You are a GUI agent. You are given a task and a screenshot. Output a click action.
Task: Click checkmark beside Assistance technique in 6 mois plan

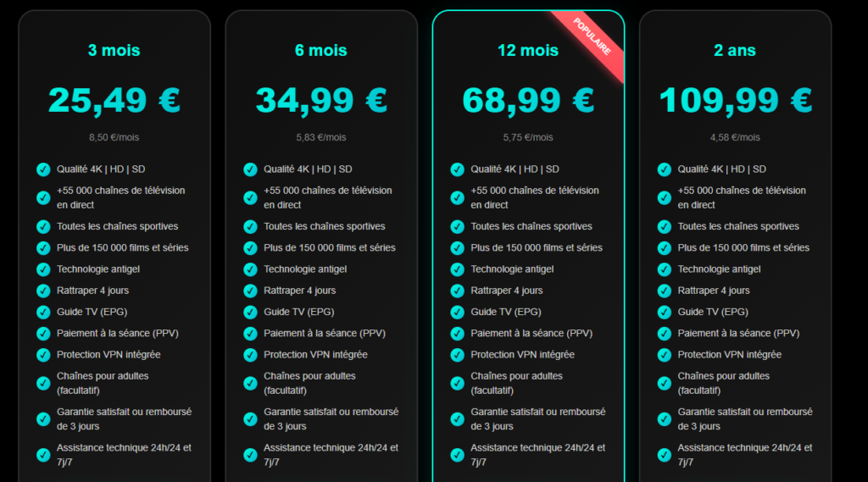[x=250, y=455]
